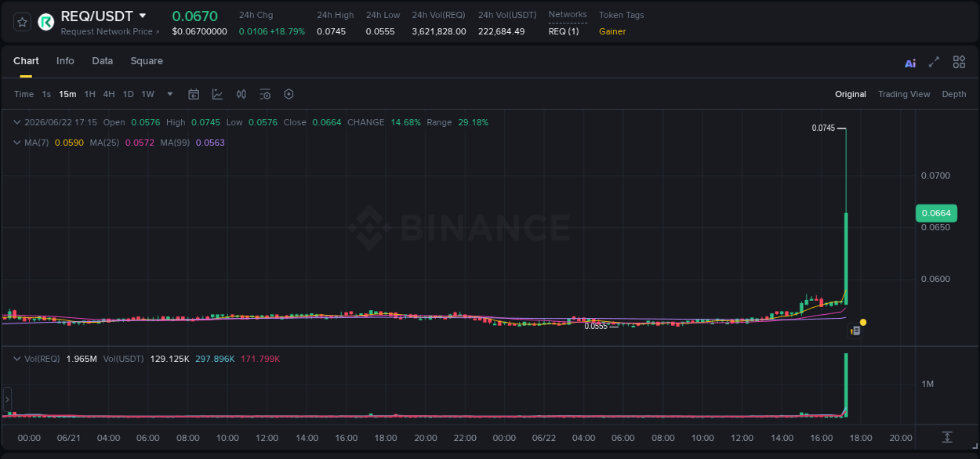Open the Networks REQ (1) info
The height and width of the screenshot is (459, 980).
click(564, 31)
